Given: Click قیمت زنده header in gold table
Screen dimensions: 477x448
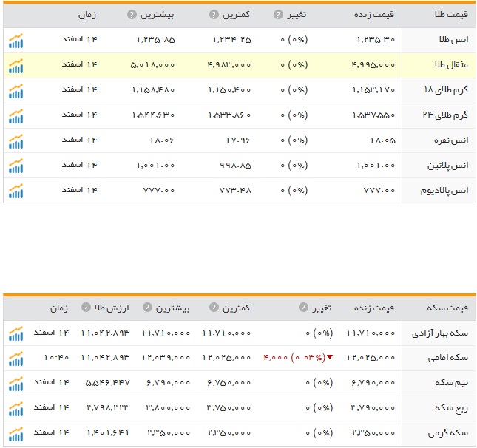Looking at the screenshot, I should (x=374, y=14).
